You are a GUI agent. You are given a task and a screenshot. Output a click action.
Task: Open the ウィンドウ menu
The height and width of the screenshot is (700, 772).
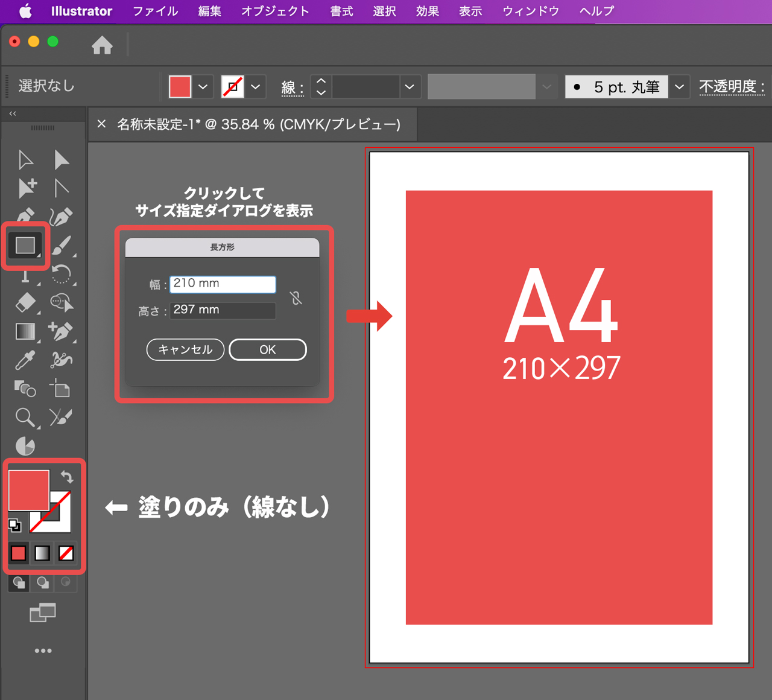(x=530, y=11)
